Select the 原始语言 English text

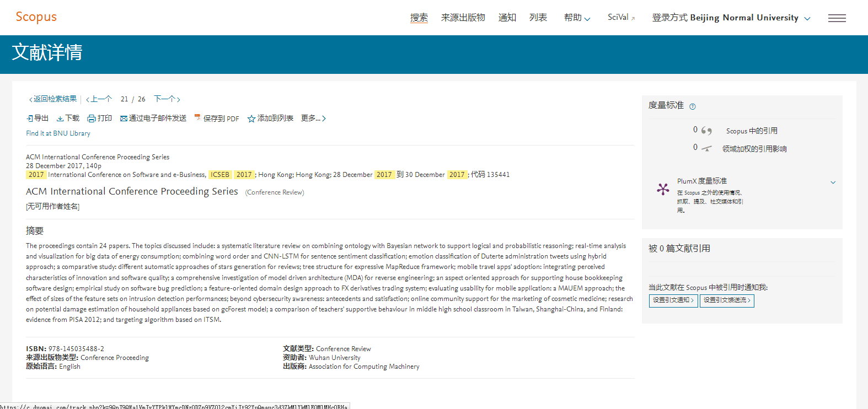(x=53, y=367)
